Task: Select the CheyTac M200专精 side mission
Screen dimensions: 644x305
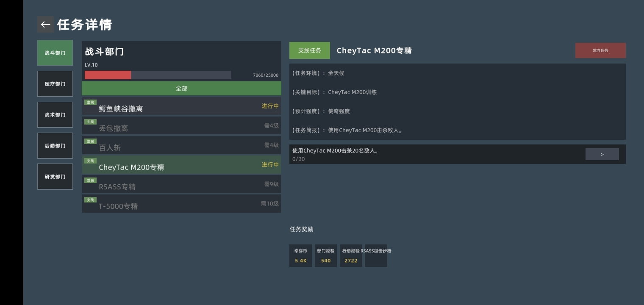Action: [181, 164]
